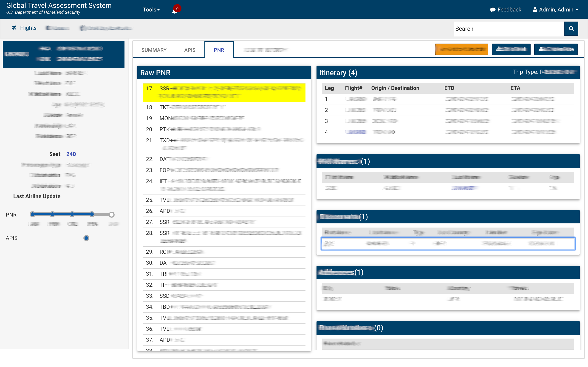Toggle the APIS single dot indicator
Image resolution: width=588 pixels, height=367 pixels.
coord(85,238)
